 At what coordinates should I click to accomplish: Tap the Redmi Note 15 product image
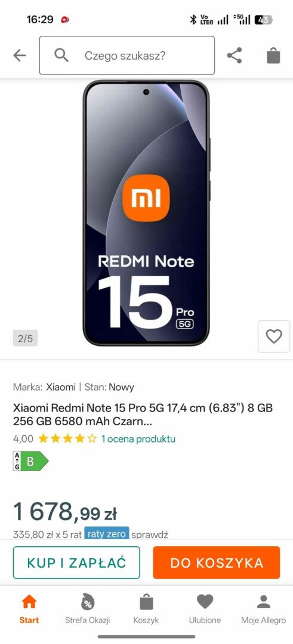coord(146,213)
